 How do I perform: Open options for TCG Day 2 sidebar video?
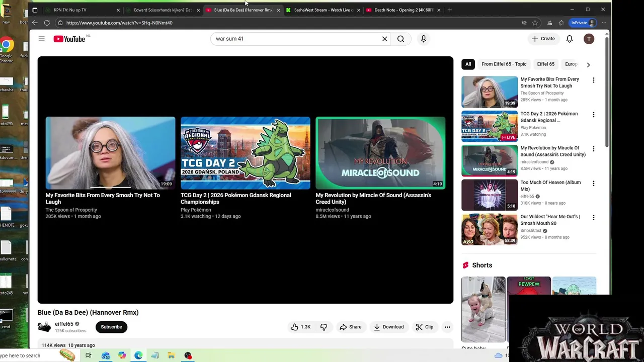(x=593, y=115)
